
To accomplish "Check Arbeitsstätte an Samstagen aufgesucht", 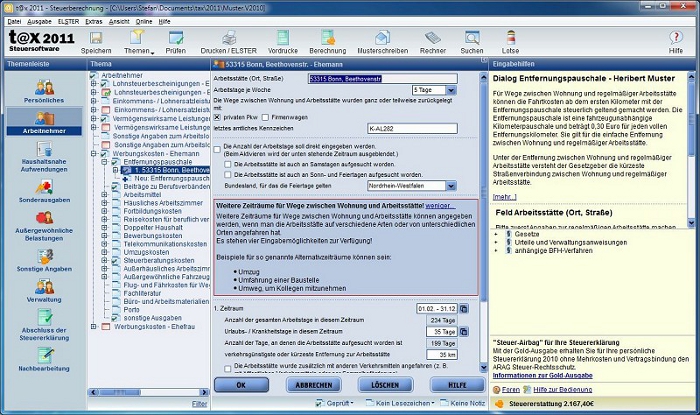I will click(x=228, y=164).
